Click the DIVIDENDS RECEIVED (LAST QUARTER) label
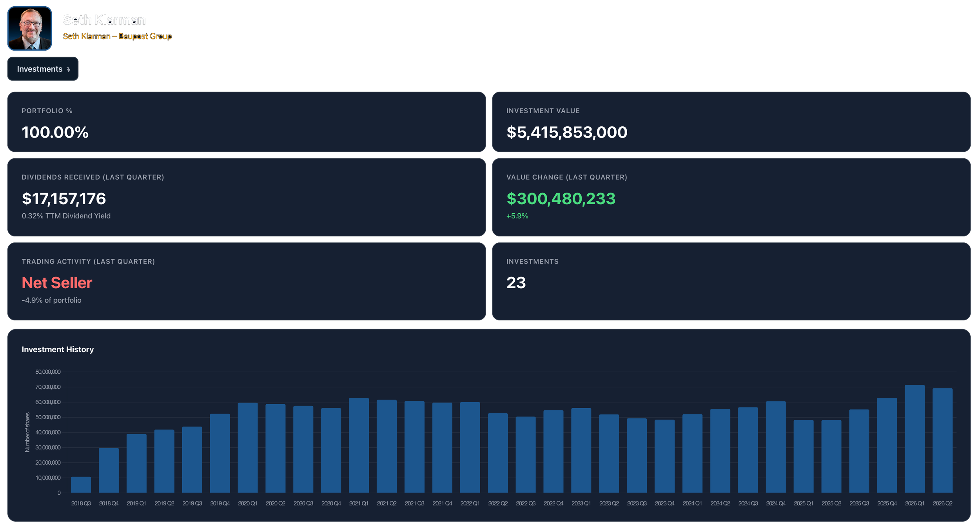The height and width of the screenshot is (527, 980). pyautogui.click(x=93, y=177)
